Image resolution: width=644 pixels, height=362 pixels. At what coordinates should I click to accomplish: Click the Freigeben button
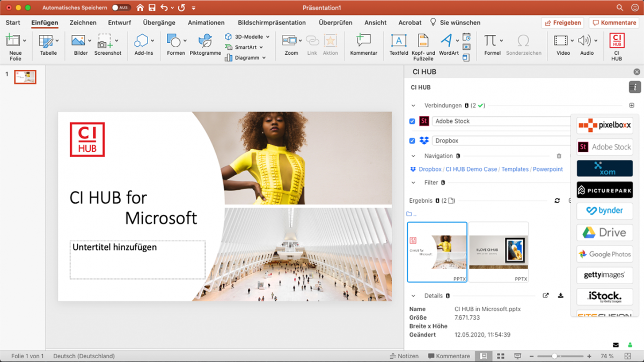pyautogui.click(x=561, y=23)
